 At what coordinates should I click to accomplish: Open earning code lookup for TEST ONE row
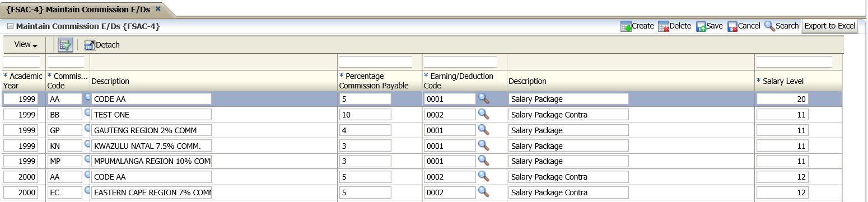point(483,114)
